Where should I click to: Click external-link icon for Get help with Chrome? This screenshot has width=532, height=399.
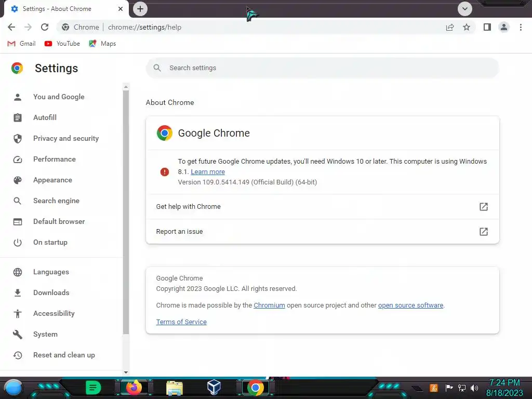point(484,207)
